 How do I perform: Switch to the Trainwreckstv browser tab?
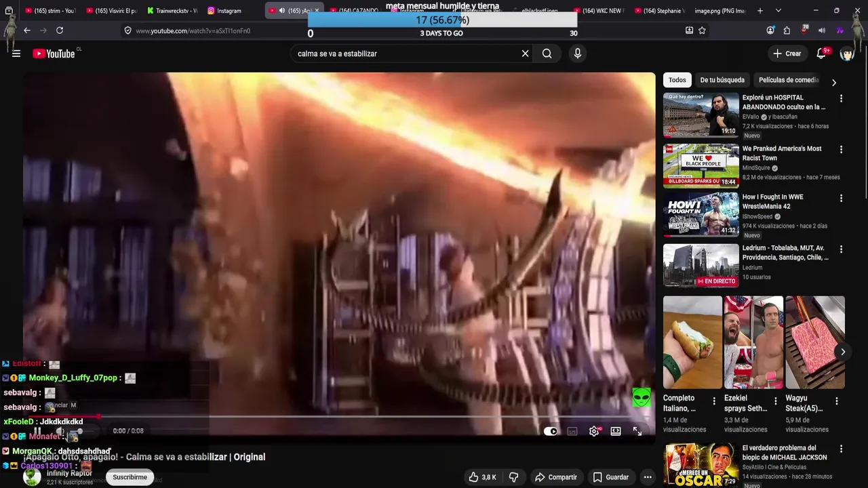pyautogui.click(x=172, y=11)
